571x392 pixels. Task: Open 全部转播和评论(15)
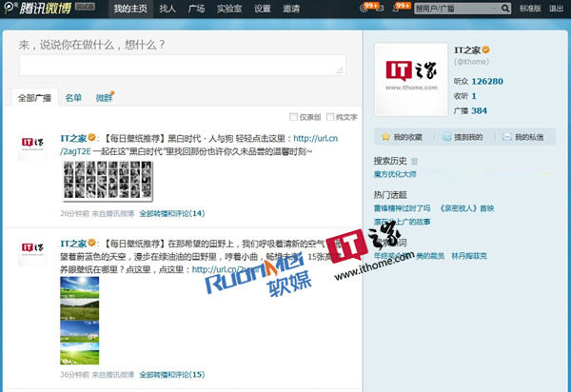(172, 374)
